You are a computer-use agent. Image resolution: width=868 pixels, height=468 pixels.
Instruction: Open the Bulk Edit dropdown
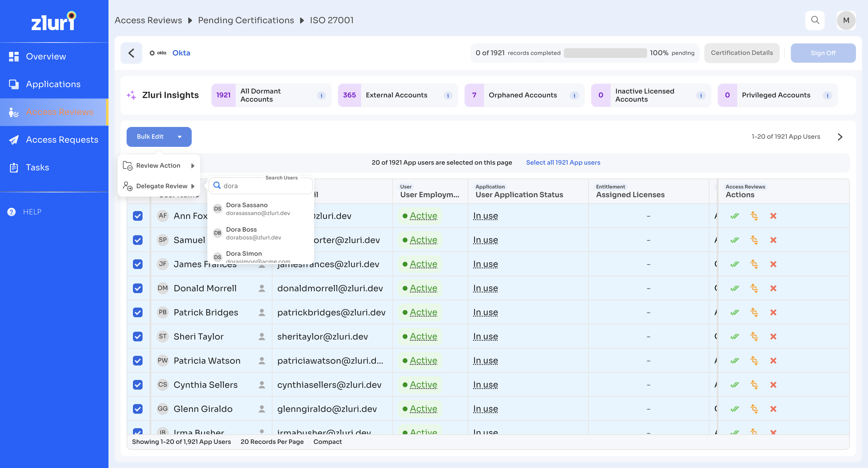[159, 137]
